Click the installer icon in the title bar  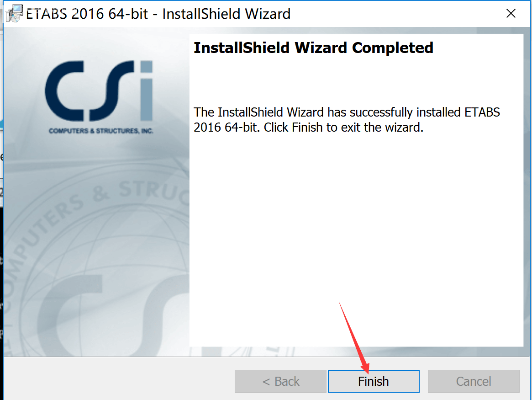click(14, 14)
